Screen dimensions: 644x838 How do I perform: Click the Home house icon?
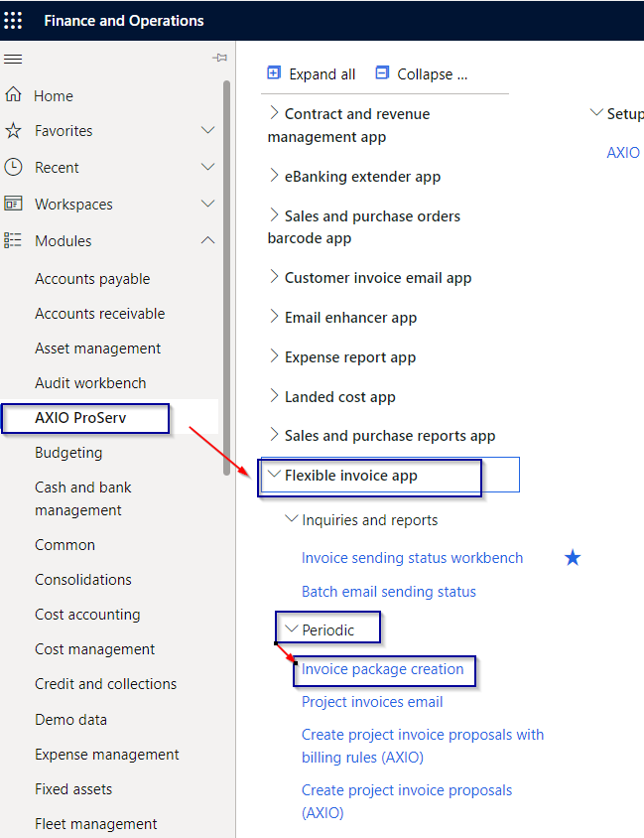pyautogui.click(x=13, y=95)
